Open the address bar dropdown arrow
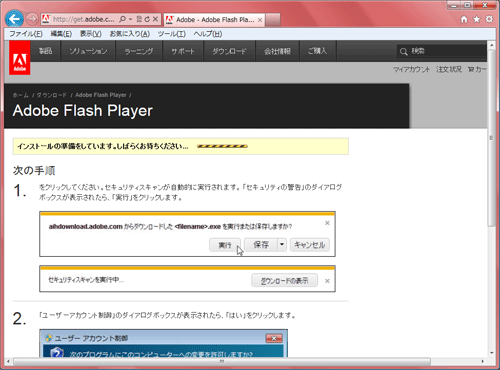The width and height of the screenshot is (500, 370). (x=130, y=19)
